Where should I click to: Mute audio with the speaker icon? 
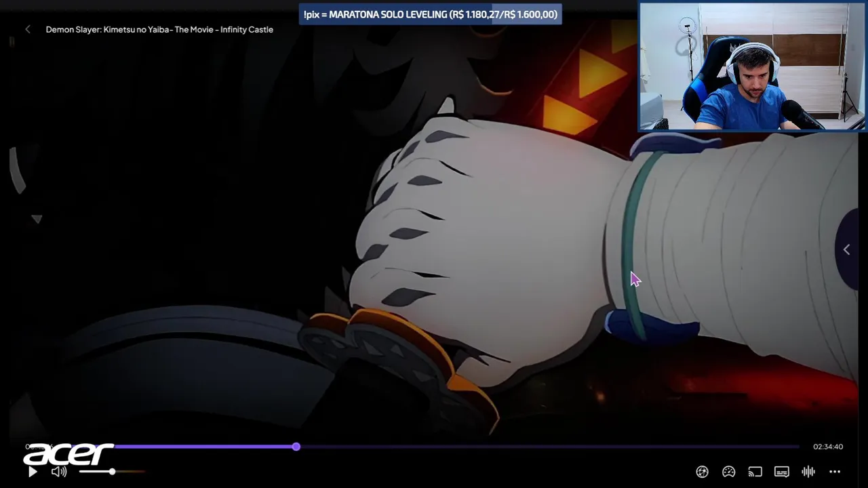(x=59, y=472)
